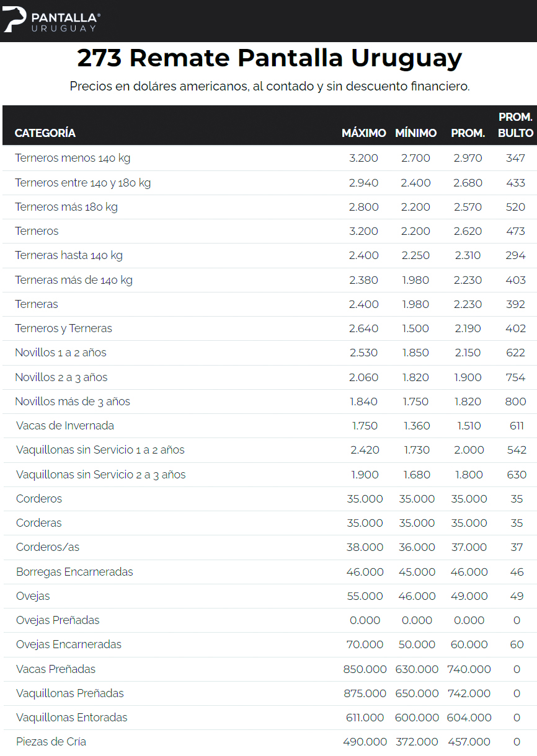This screenshot has width=537, height=756.
Task: Select the Piezas de Cría row
Action: tap(51, 742)
